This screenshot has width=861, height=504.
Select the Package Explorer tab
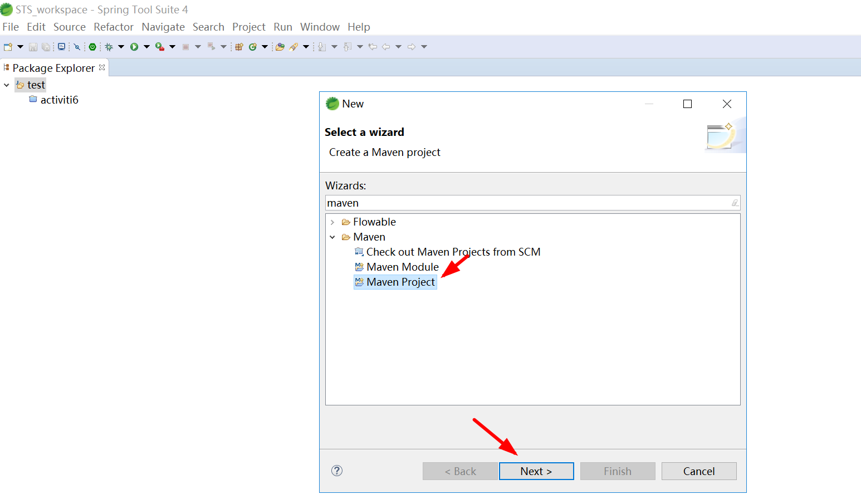(53, 68)
